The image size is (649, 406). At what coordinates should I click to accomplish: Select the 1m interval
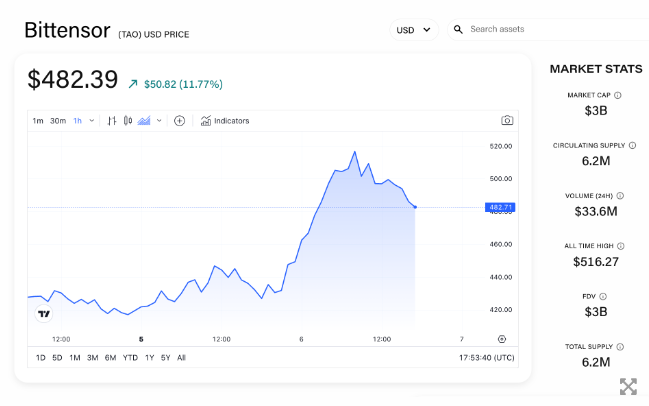point(38,121)
